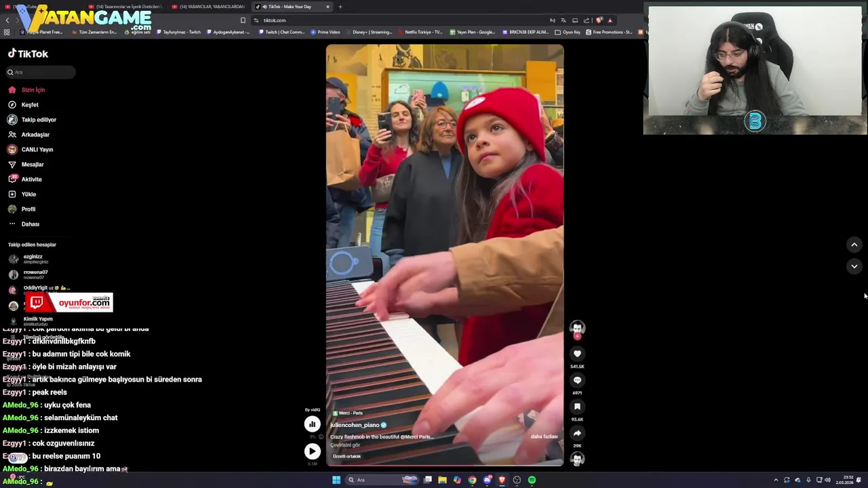
Task: Open File Explorer from taskbar
Action: [x=442, y=480]
